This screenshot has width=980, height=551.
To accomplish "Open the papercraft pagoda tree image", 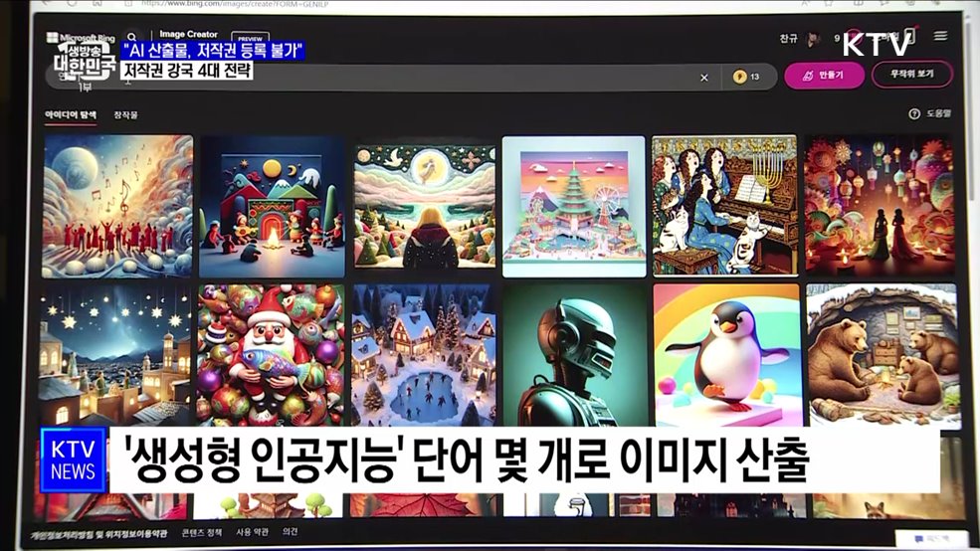I will click(x=574, y=206).
